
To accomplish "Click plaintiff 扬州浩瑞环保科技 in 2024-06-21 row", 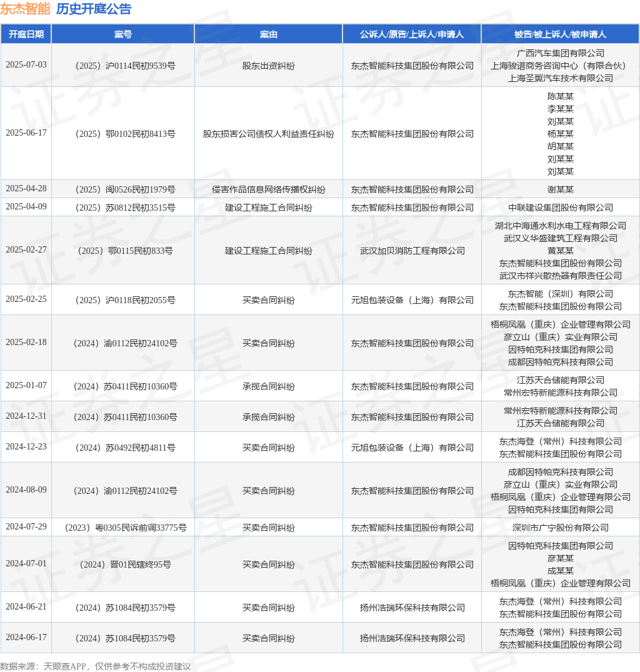I will point(412,608).
